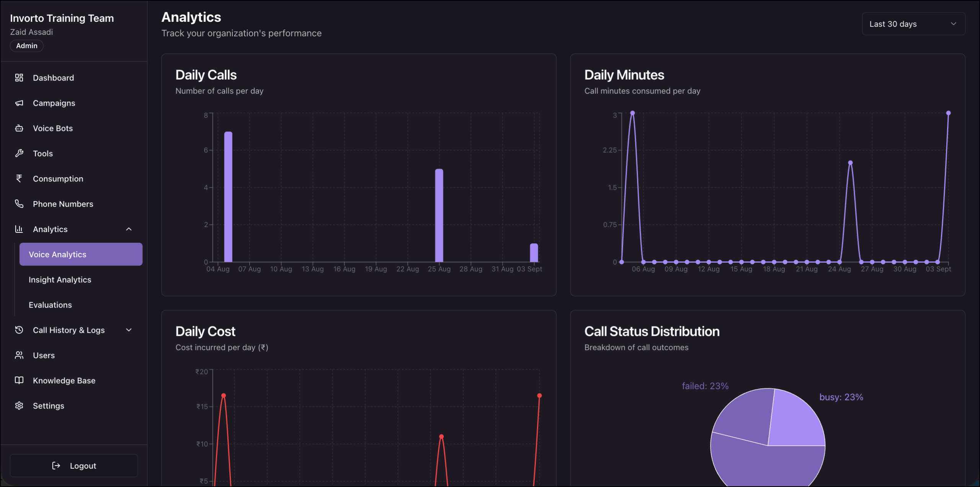980x487 pixels.
Task: Click the Admin role badge
Action: (27, 46)
